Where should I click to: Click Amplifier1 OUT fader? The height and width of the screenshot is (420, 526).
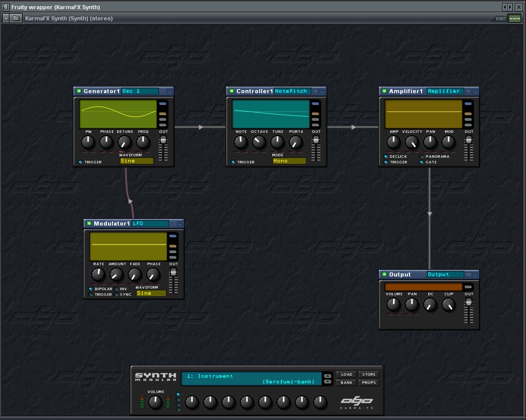coord(468,139)
